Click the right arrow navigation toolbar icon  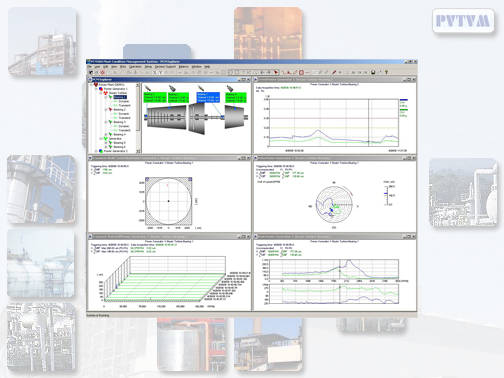point(269,72)
